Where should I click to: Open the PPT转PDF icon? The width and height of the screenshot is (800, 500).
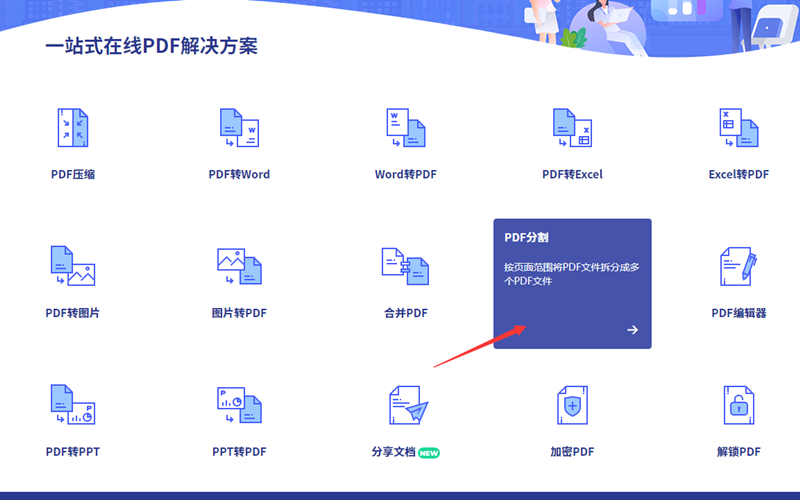point(239,405)
